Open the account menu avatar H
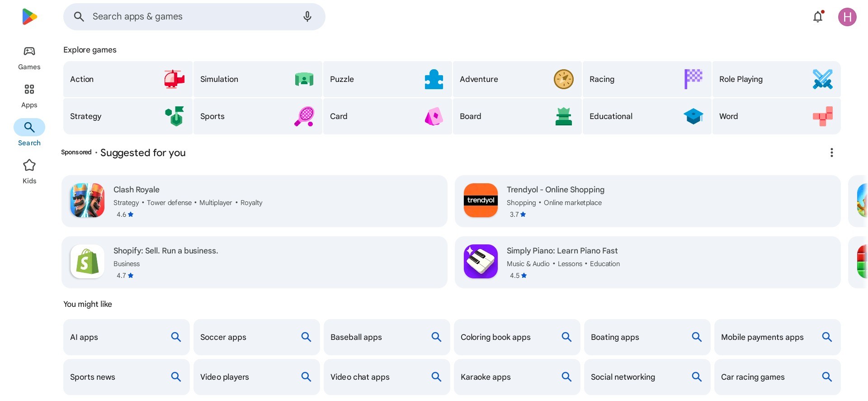This screenshot has width=868, height=401. coord(847,17)
